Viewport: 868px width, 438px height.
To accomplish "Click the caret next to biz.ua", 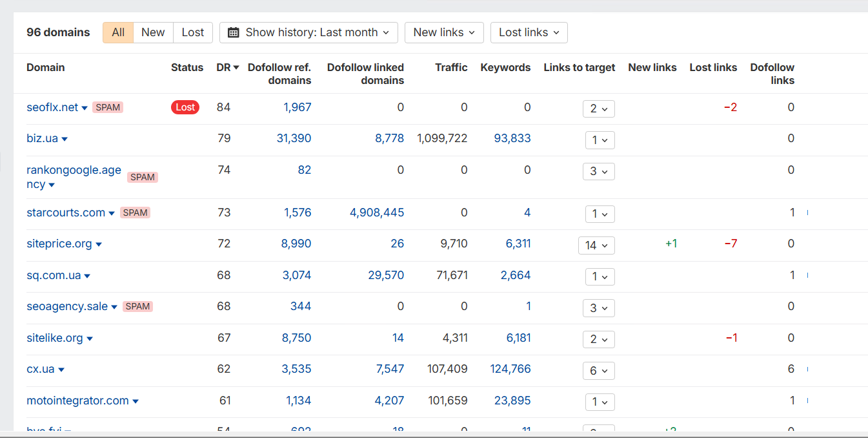I will (65, 139).
